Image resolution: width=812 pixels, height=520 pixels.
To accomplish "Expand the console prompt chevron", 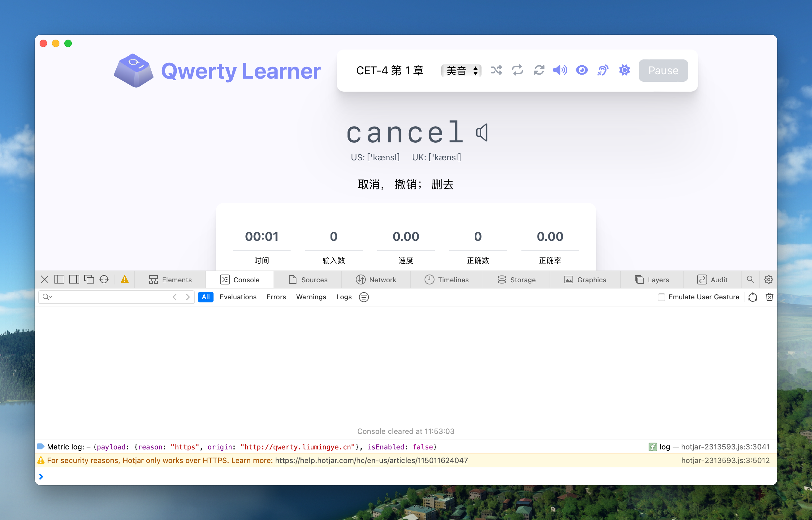I will (41, 476).
